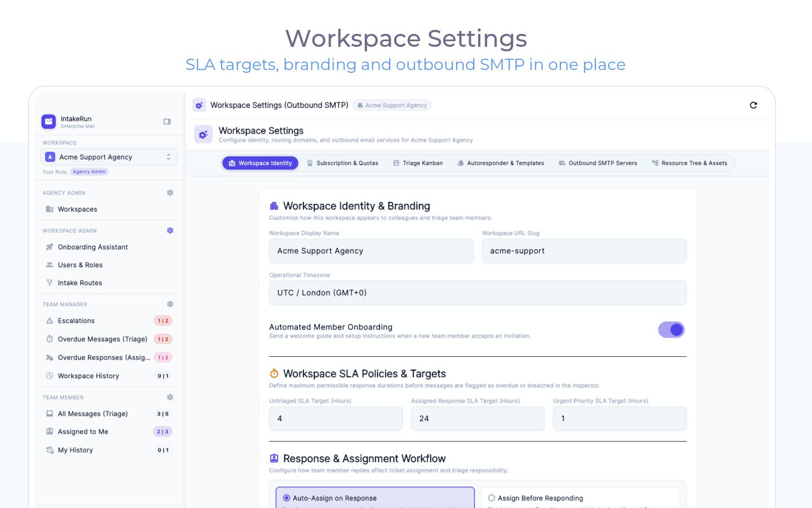
Task: Click the Assigned Response SLA Target field
Action: tap(478, 419)
